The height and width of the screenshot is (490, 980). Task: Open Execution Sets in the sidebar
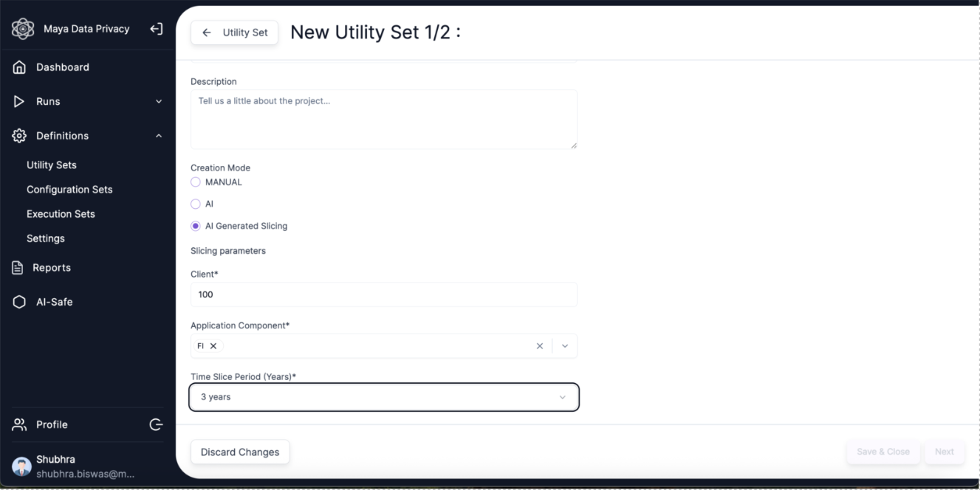click(x=61, y=214)
